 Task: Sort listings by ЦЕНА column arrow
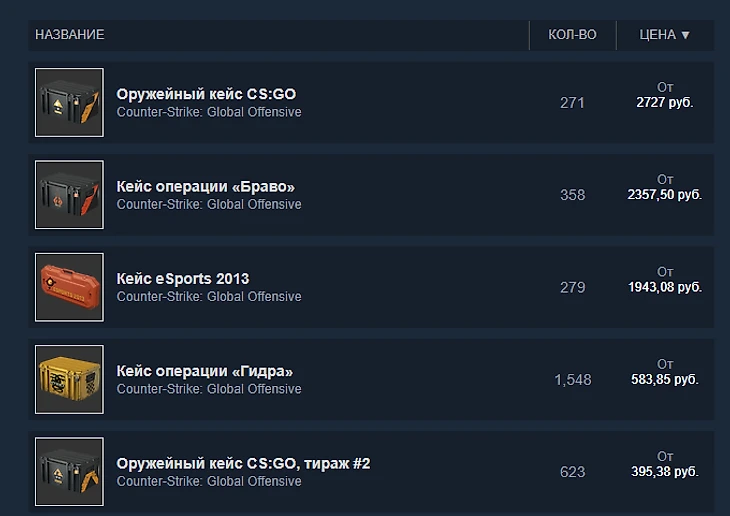coord(685,35)
